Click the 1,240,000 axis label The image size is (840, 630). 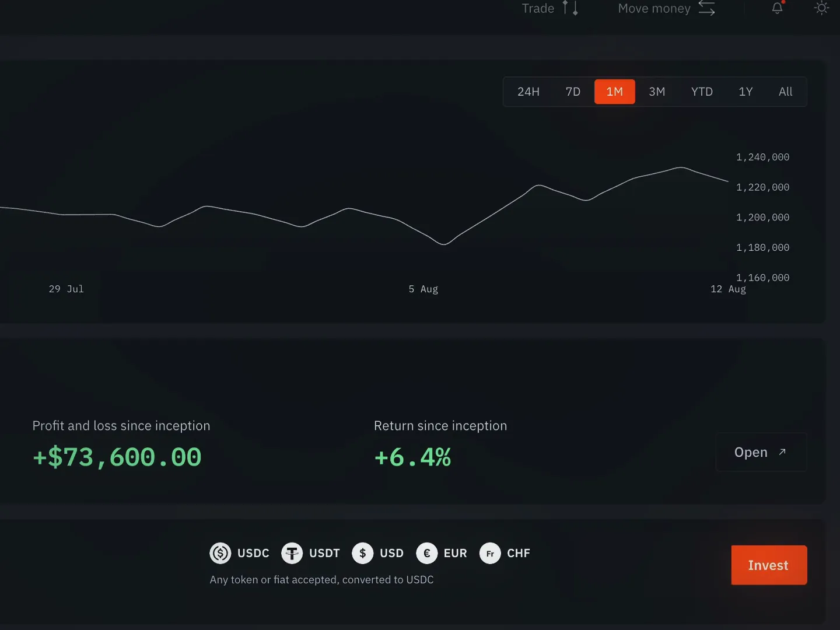click(762, 157)
